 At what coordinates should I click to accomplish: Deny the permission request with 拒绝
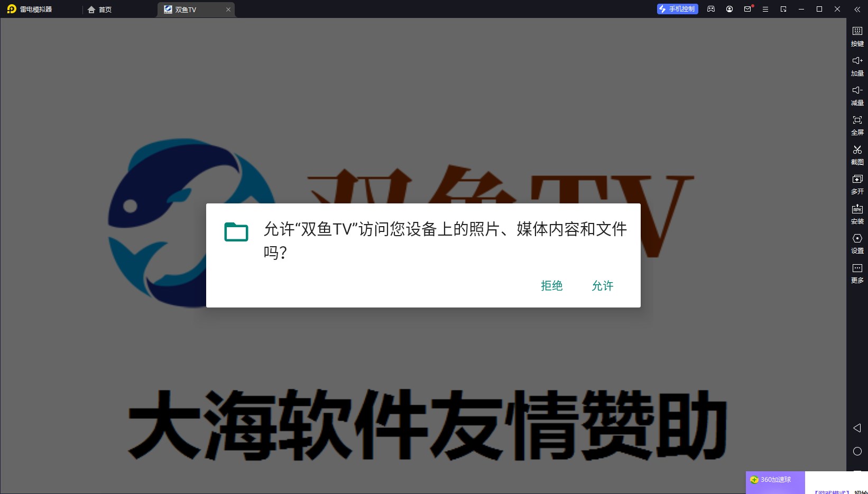(x=551, y=286)
